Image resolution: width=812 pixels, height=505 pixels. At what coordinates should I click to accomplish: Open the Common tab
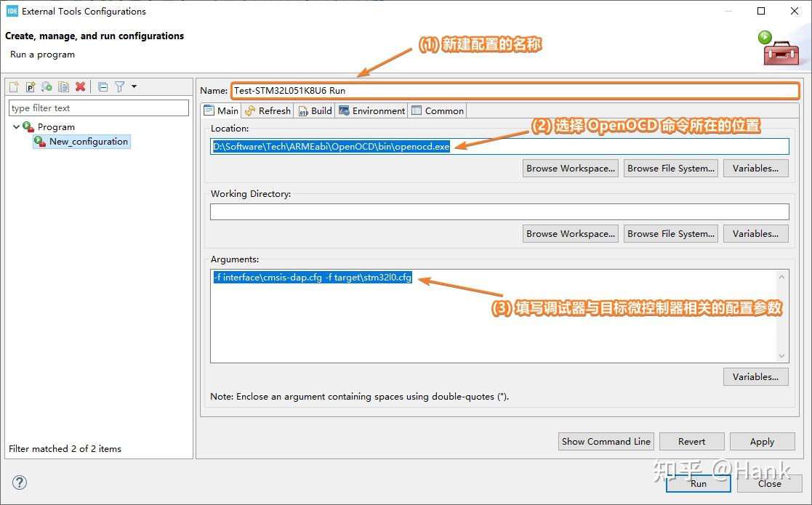[x=437, y=110]
